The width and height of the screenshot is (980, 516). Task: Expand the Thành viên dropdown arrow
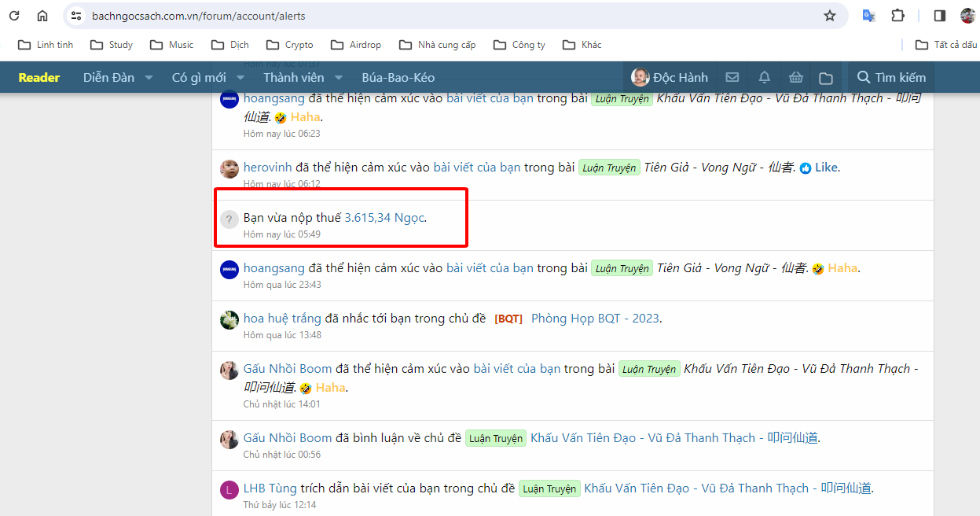[x=339, y=78]
